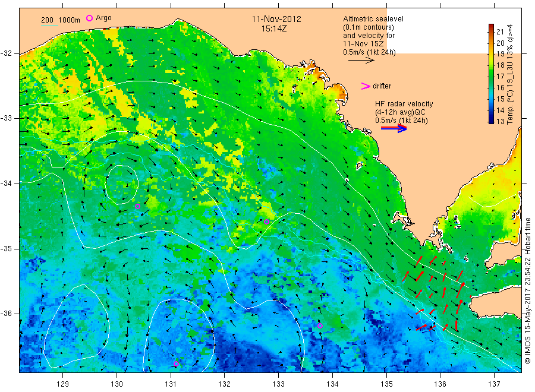Click the latitude label -34

pyautogui.click(x=6, y=184)
